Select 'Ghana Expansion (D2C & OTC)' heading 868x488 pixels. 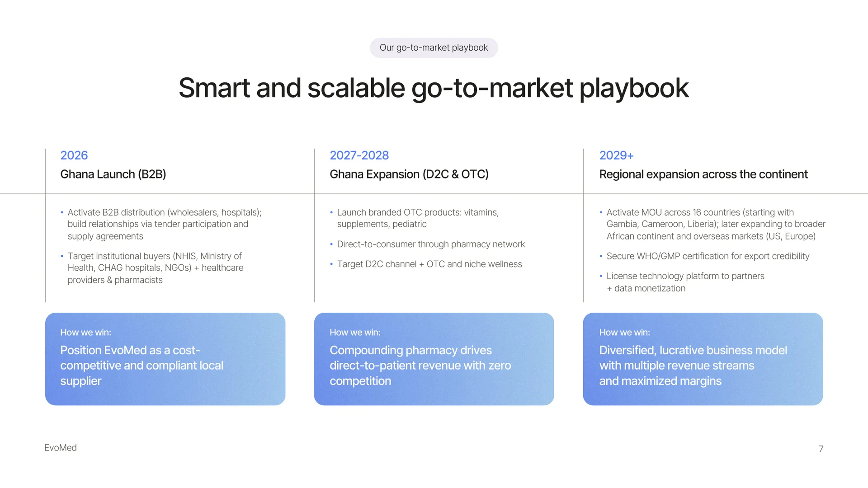pyautogui.click(x=409, y=174)
